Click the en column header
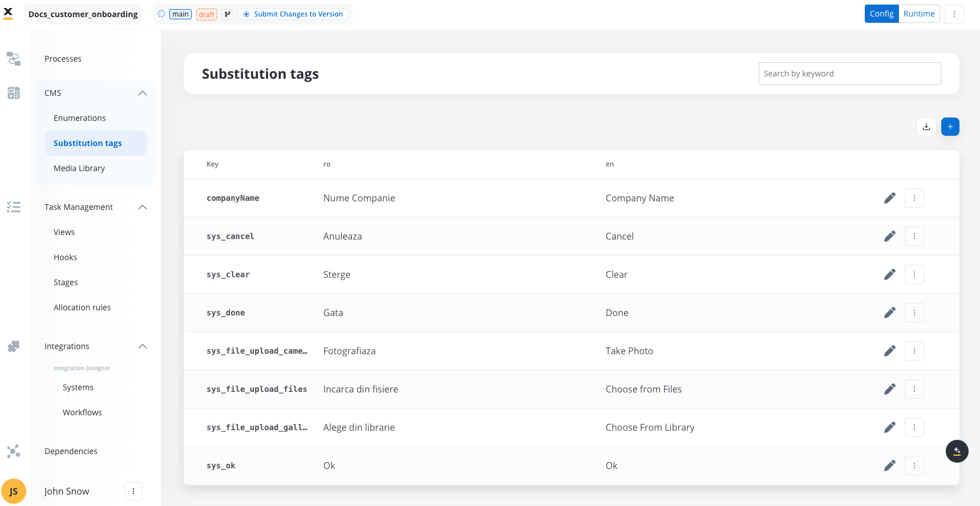This screenshot has width=980, height=506. (x=610, y=164)
